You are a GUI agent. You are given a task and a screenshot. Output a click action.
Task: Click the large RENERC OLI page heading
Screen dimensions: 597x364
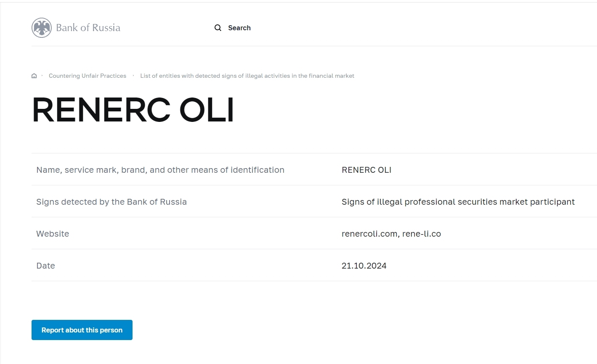(133, 110)
